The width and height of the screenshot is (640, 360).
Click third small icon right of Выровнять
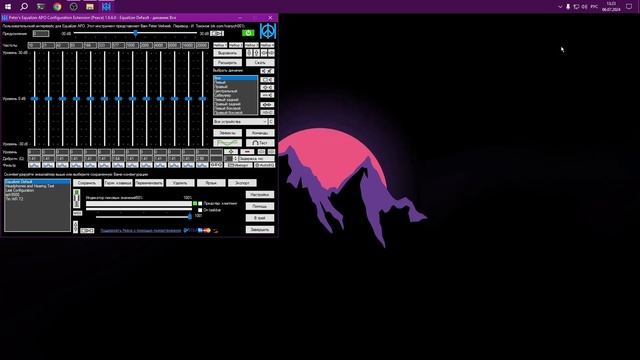pyautogui.click(x=264, y=53)
